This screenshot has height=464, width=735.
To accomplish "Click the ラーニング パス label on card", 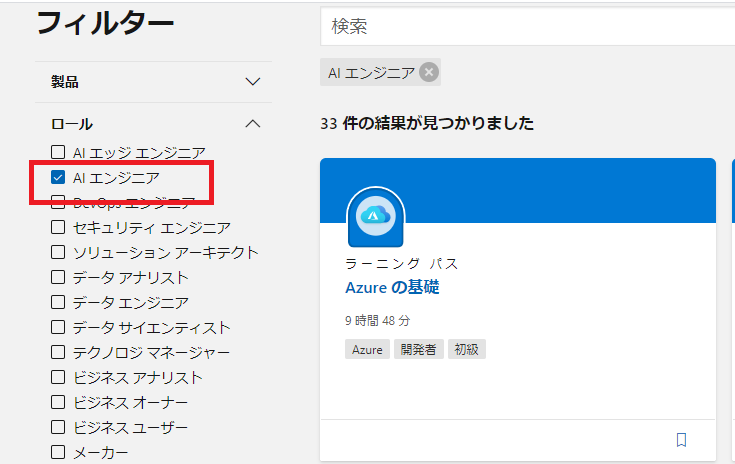I will click(401, 264).
